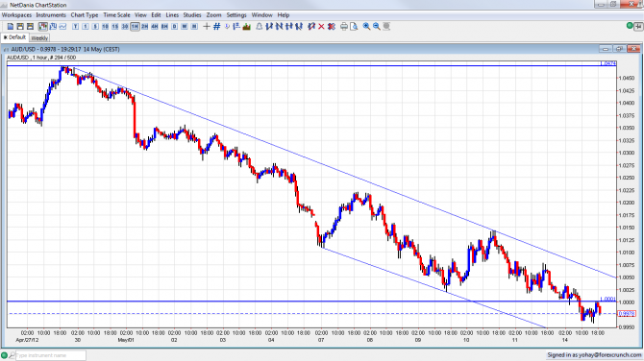The height and width of the screenshot is (361, 644).
Task: Click the signed-in user status text
Action: click(594, 355)
